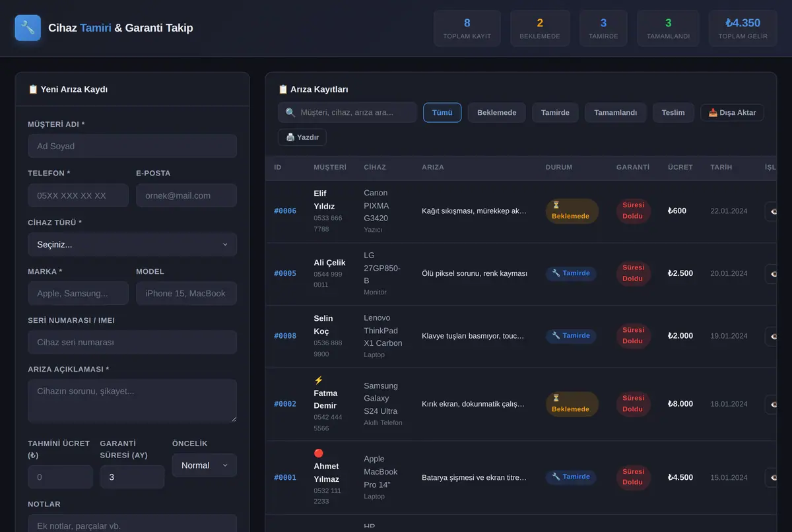Click the Yazdır print button
Image resolution: width=792 pixels, height=532 pixels.
[302, 137]
